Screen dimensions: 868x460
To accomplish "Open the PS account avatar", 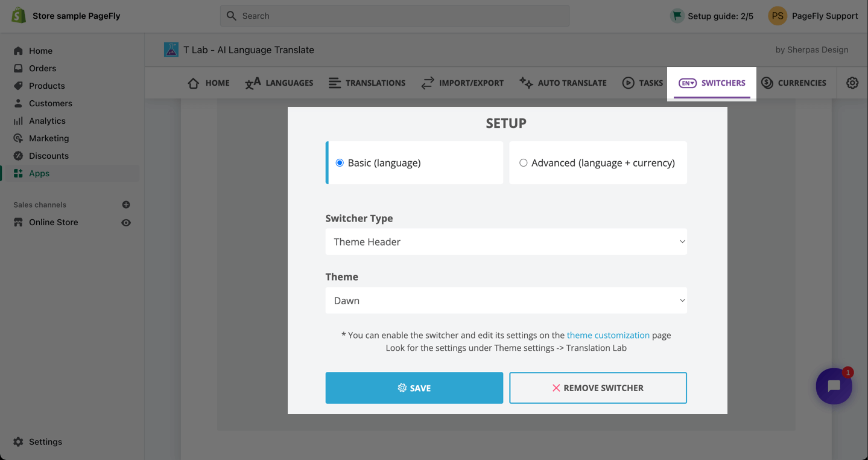I will coord(778,16).
